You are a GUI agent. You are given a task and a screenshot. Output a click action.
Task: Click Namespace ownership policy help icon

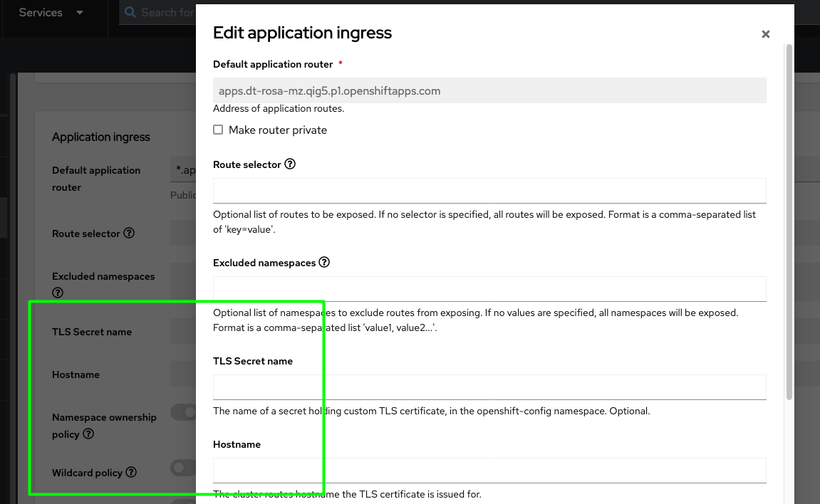pos(88,434)
